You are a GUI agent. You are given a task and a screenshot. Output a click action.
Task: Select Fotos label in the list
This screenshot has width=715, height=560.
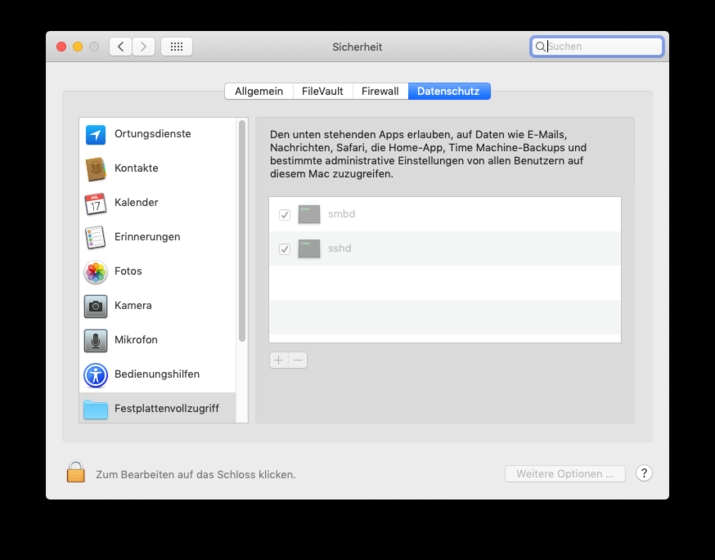click(x=128, y=271)
